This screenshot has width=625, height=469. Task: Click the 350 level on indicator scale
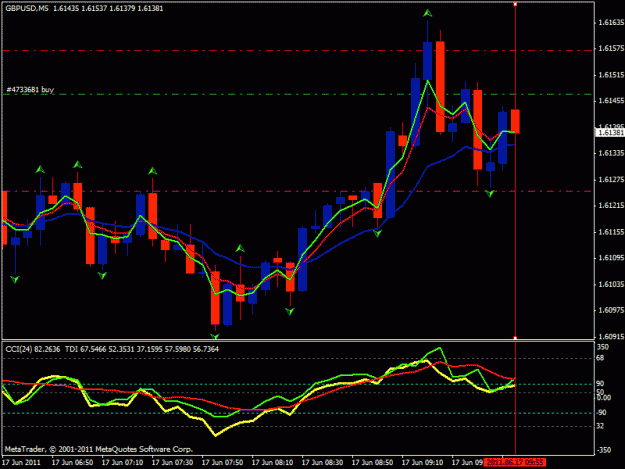point(604,347)
